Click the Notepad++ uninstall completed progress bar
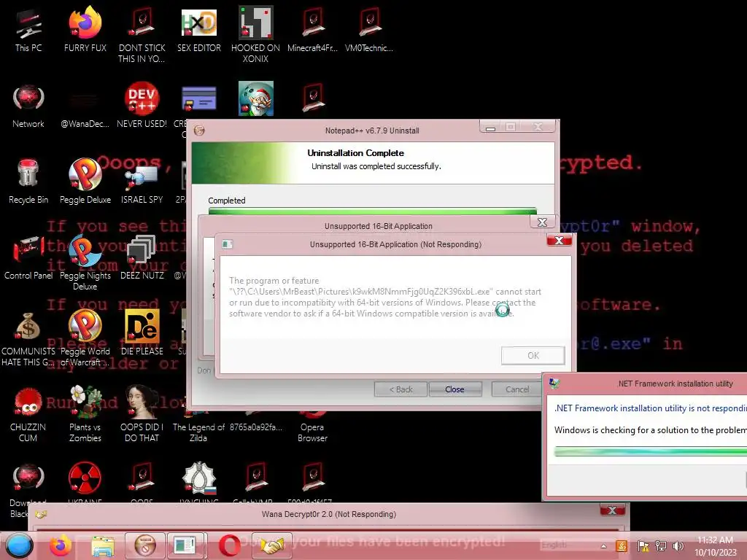 (373, 211)
